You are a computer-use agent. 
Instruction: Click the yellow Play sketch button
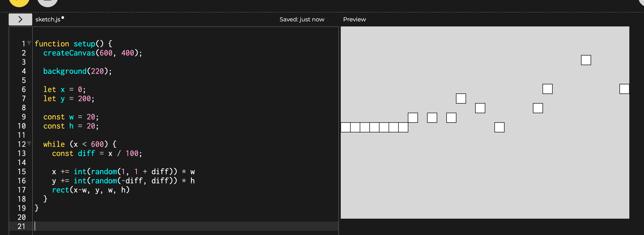pos(19,2)
